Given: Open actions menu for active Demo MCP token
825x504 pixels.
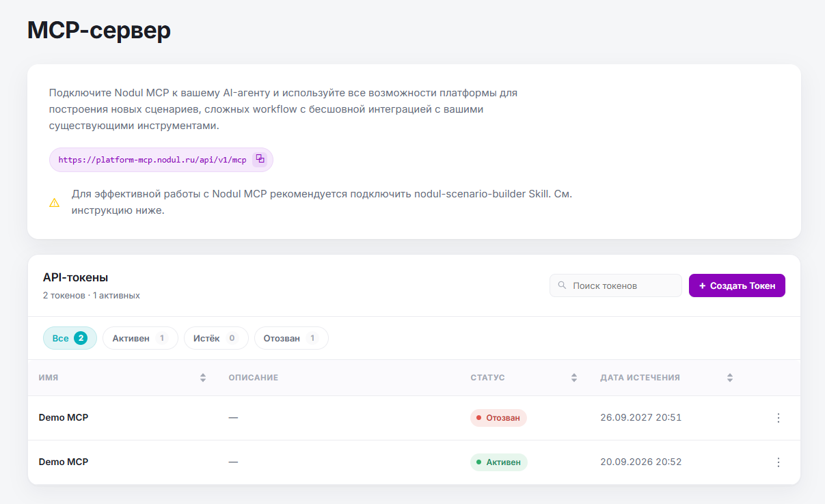Looking at the screenshot, I should (x=778, y=462).
